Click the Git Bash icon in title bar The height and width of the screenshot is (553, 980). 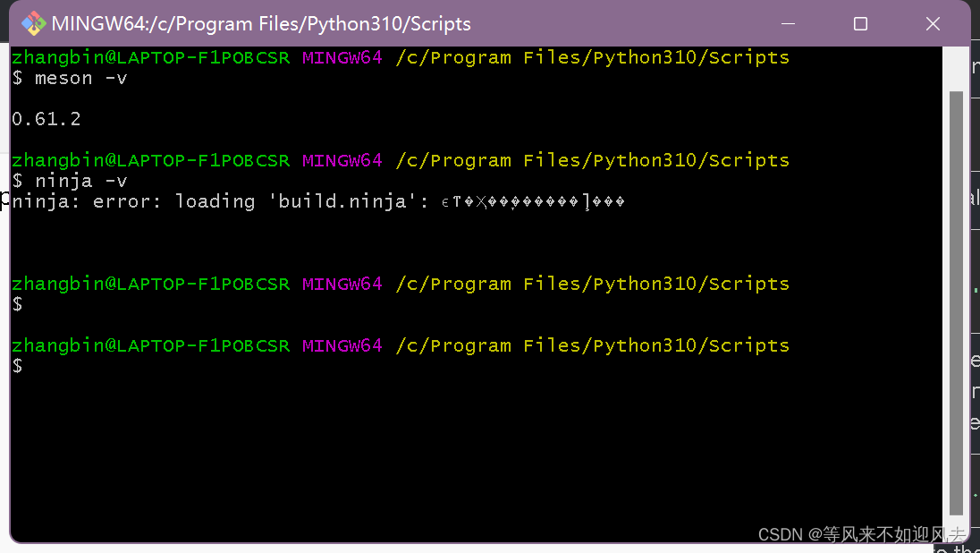point(33,24)
